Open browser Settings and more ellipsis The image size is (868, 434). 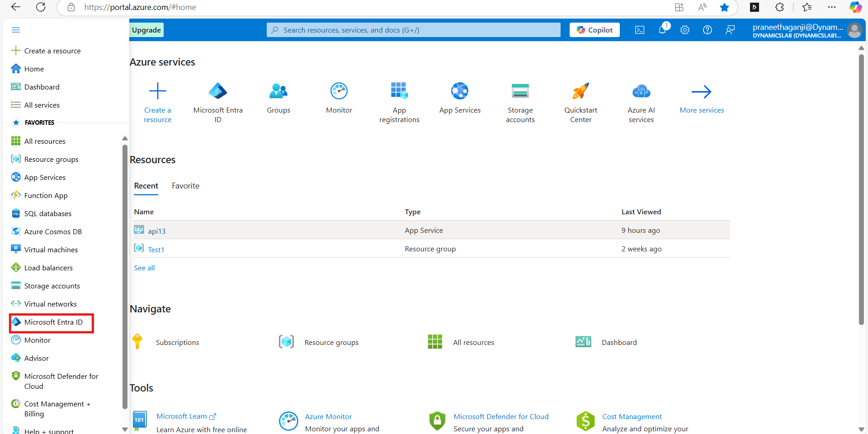832,7
